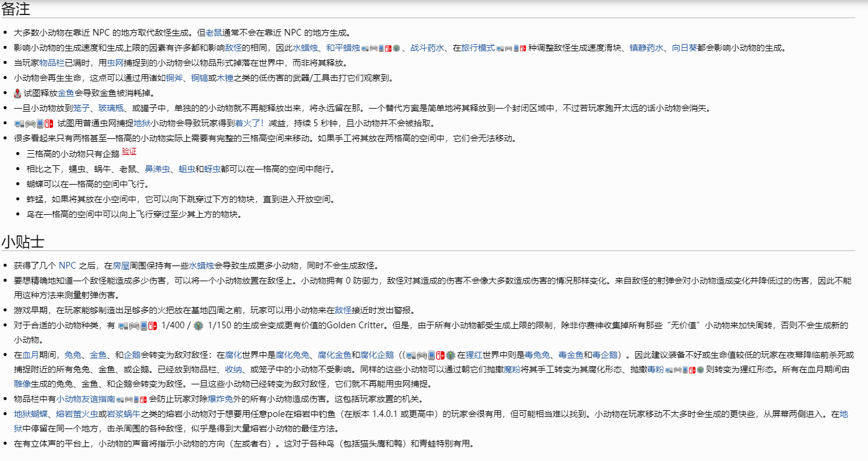Open the 镇静药水 link
Viewport: 868px width, 461px height.
pyautogui.click(x=646, y=48)
